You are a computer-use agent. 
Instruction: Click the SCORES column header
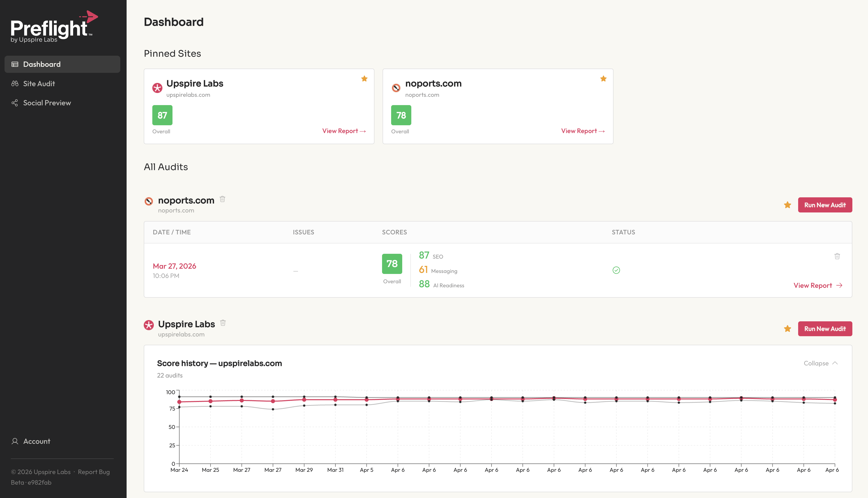394,232
